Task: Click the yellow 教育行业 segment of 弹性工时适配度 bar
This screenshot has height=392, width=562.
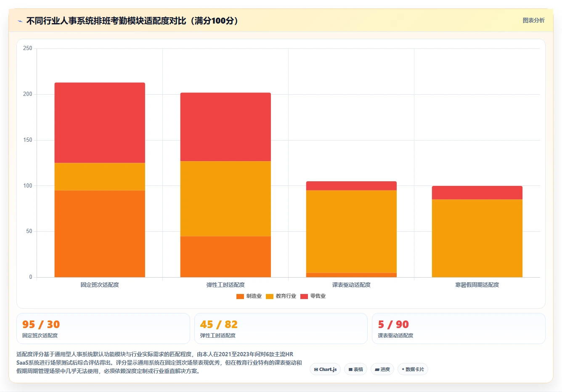Action: point(225,199)
